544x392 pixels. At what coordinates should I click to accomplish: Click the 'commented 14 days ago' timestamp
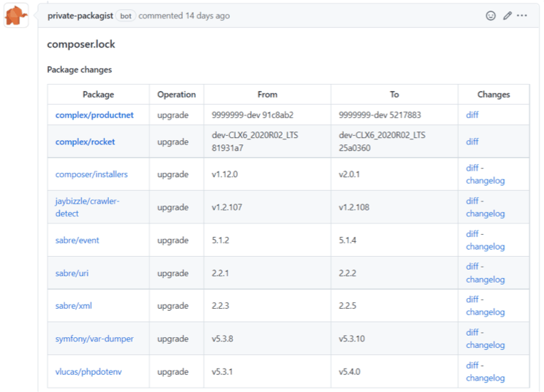[x=184, y=16]
